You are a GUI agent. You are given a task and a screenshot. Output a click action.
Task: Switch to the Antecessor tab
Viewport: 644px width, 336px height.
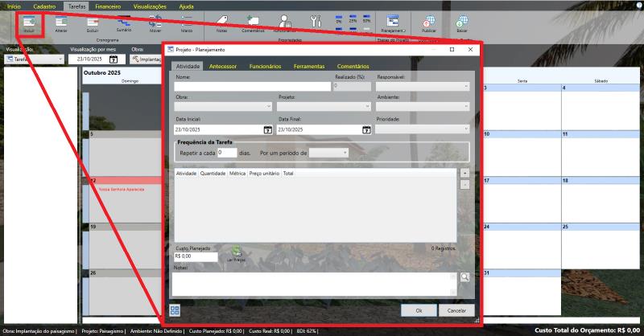click(222, 67)
